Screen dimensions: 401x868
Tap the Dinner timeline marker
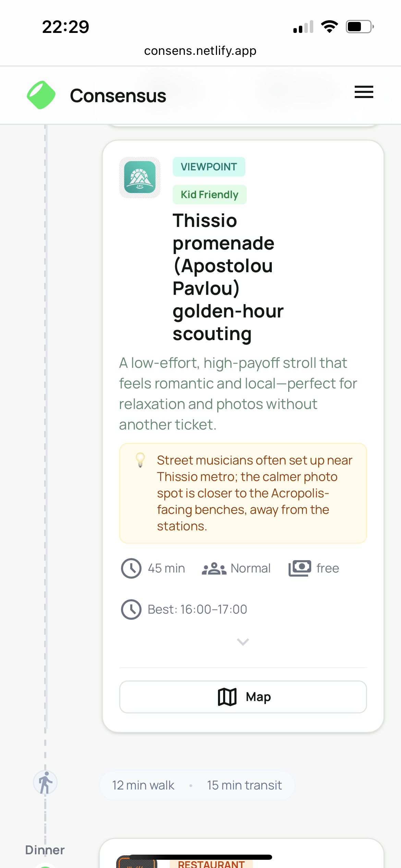point(45,850)
